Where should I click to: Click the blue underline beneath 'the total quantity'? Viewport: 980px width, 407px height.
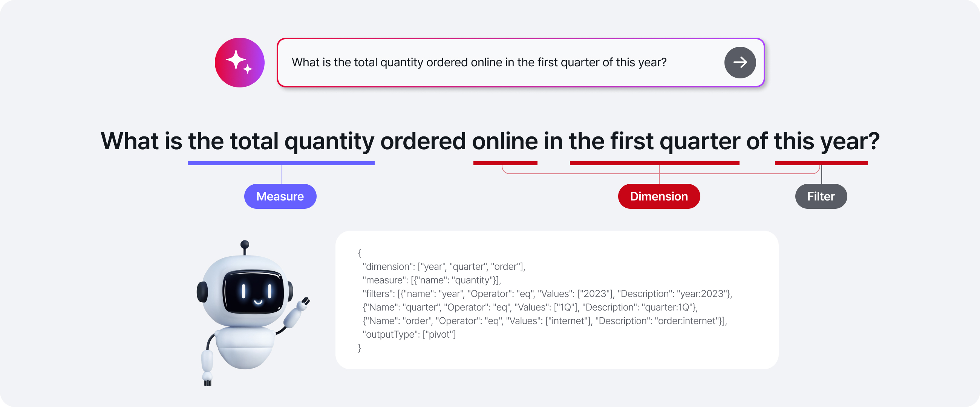pyautogui.click(x=281, y=163)
